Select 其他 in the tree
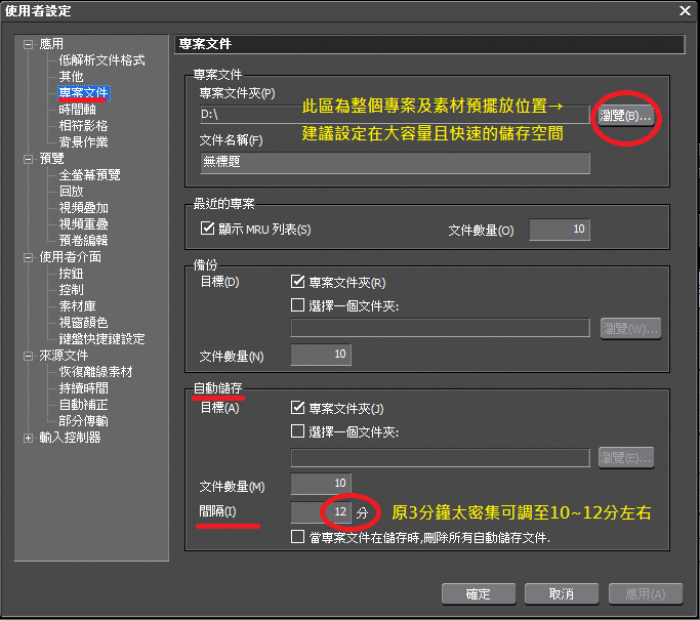Screen dimensions: 700x620 click(x=71, y=76)
